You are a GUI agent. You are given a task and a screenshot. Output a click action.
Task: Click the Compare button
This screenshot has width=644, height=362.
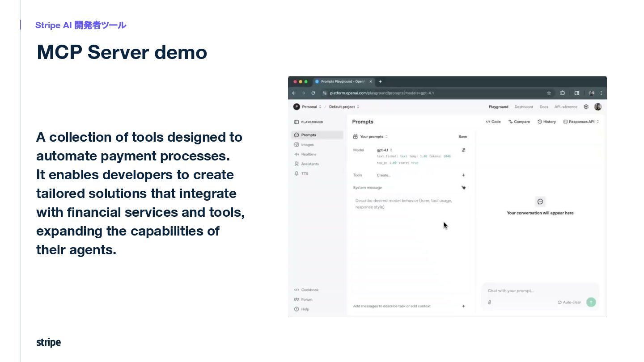tap(519, 122)
